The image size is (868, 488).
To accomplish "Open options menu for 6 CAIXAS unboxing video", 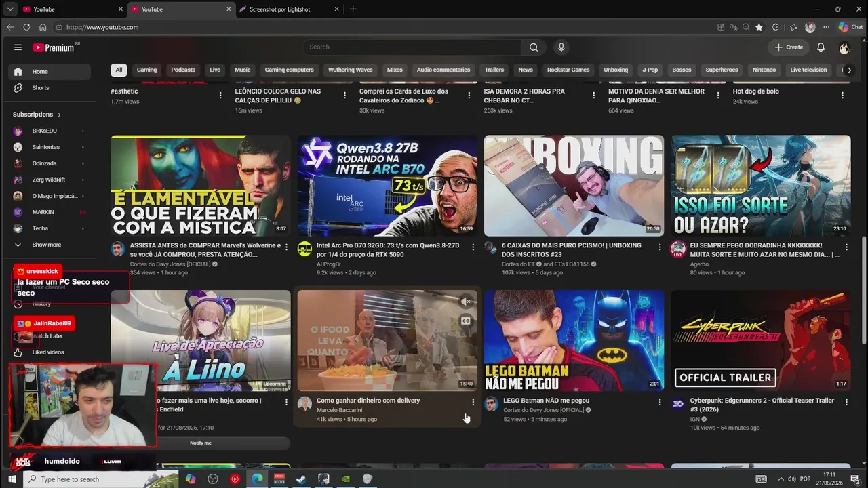I will (660, 247).
